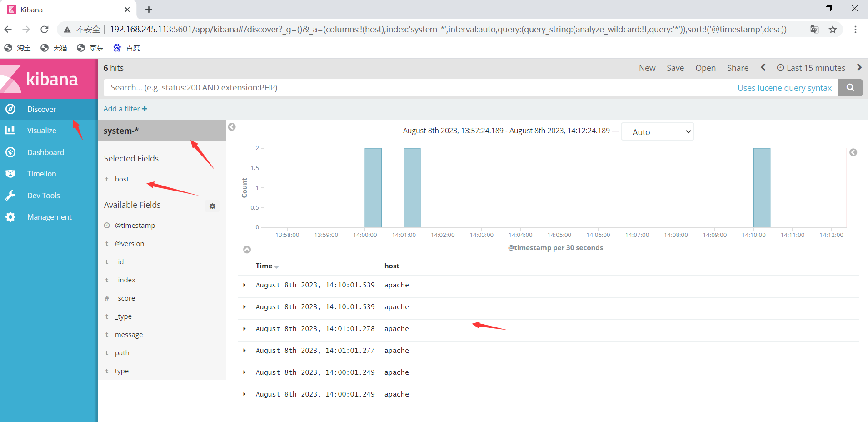The width and height of the screenshot is (868, 422).
Task: Open the 天猫 bookmark
Action: pos(54,48)
